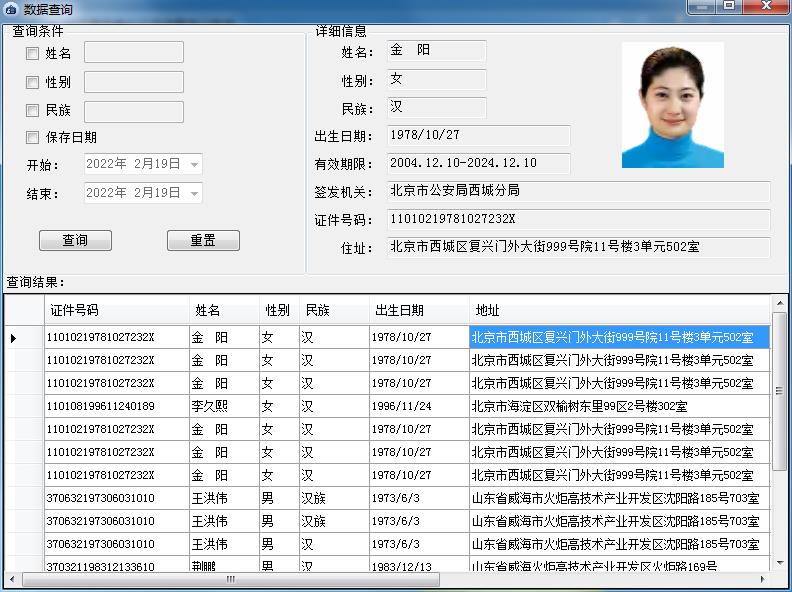The height and width of the screenshot is (592, 792).
Task: Click the ID photo thumbnail
Action: (672, 105)
